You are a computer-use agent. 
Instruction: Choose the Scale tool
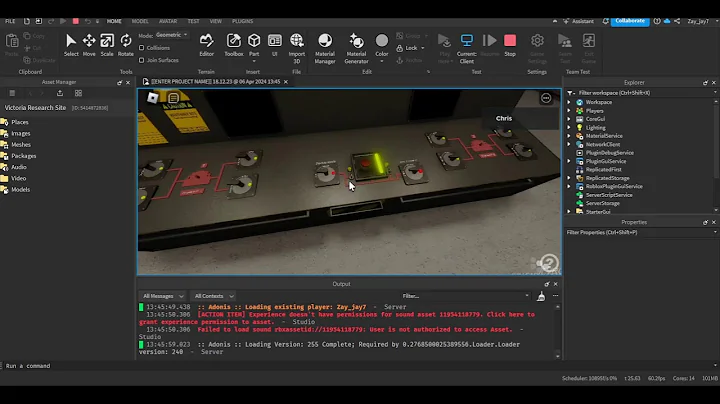[107, 45]
